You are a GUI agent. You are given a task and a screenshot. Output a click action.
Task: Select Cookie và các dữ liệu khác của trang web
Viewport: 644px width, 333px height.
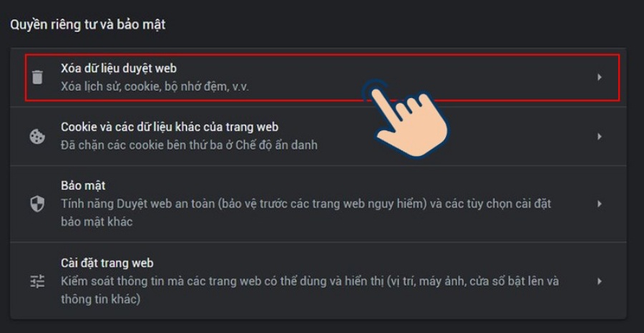point(170,127)
